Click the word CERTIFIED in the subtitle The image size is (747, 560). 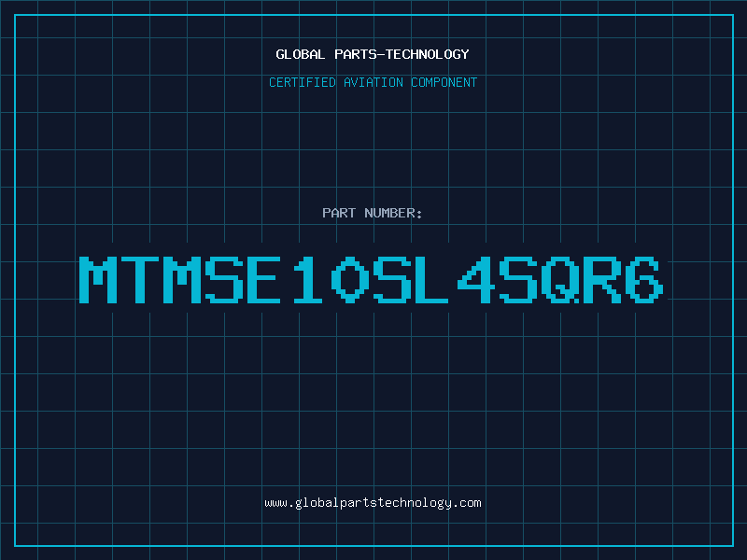pos(302,82)
